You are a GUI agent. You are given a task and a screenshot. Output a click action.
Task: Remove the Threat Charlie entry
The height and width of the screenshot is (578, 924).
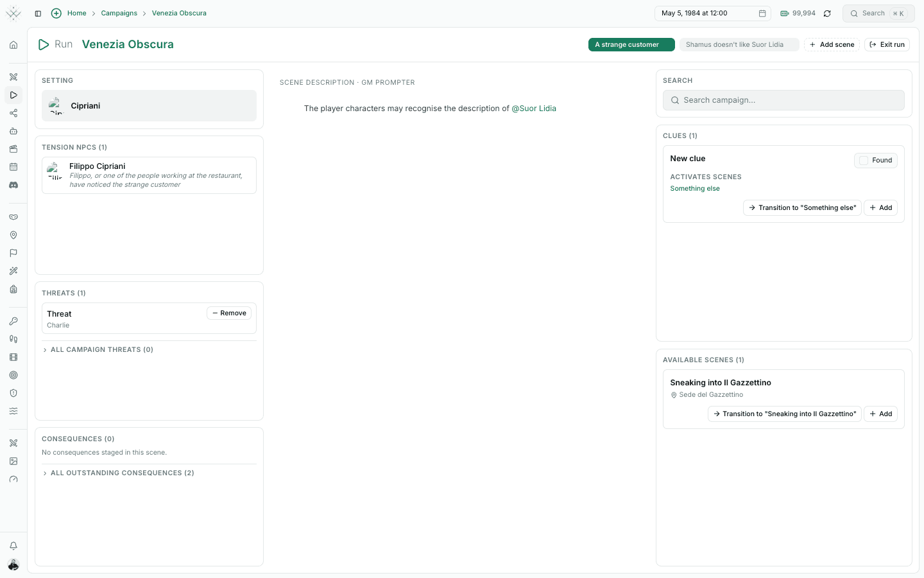click(229, 313)
